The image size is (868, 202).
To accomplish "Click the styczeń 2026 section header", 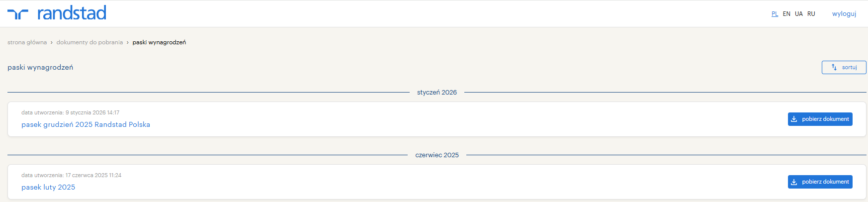I will pyautogui.click(x=436, y=93).
